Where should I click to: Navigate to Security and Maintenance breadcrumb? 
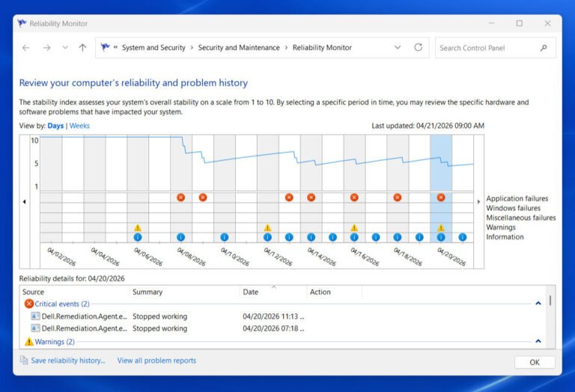click(x=239, y=48)
